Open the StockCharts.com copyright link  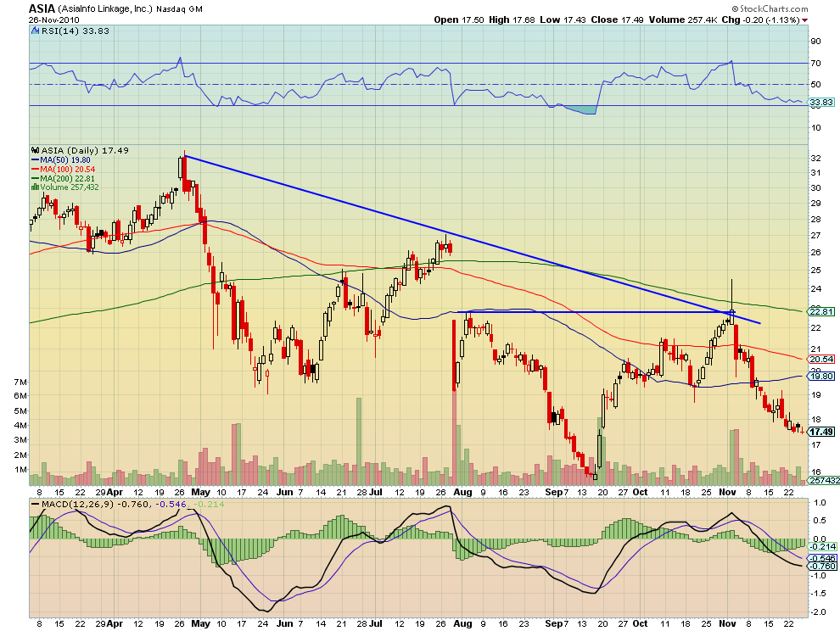tap(770, 8)
